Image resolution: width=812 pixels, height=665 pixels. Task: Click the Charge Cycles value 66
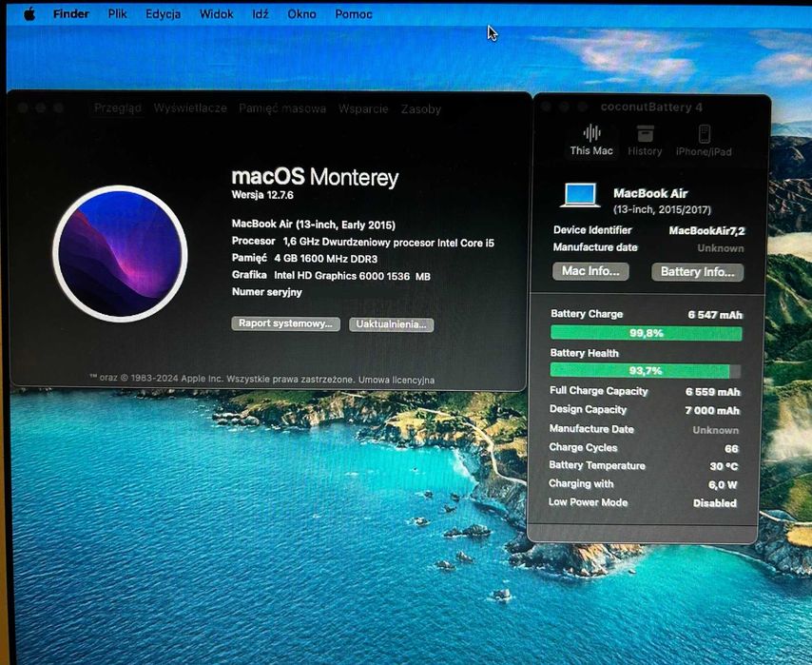tap(731, 448)
